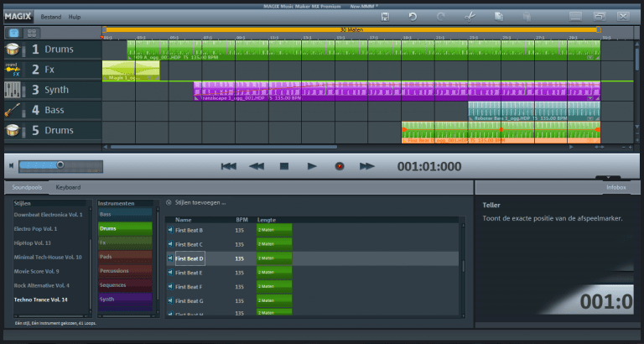This screenshot has width=644, height=344.
Task: Copy the selection with the copy icon
Action: [499, 17]
